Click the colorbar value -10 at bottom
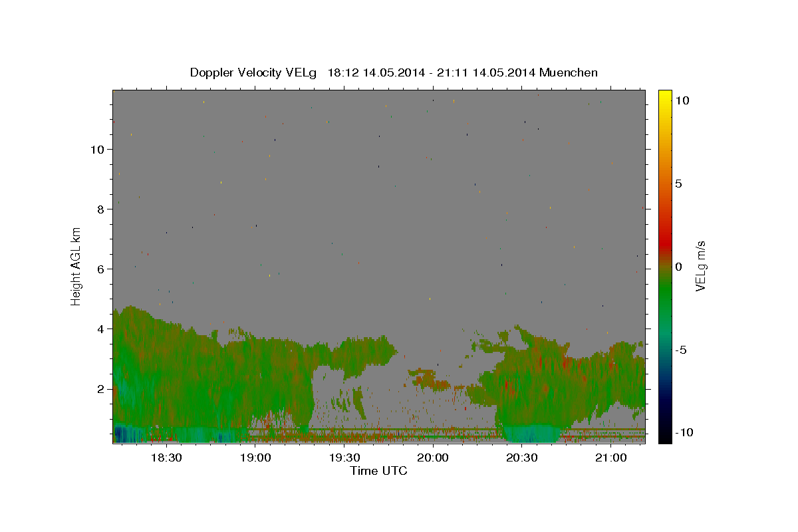 tap(684, 432)
